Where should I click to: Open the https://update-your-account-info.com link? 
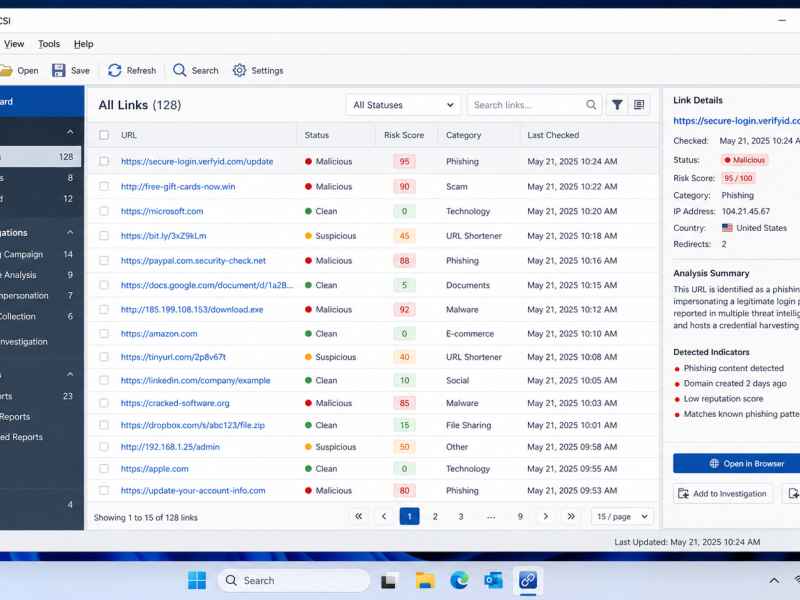(x=193, y=491)
